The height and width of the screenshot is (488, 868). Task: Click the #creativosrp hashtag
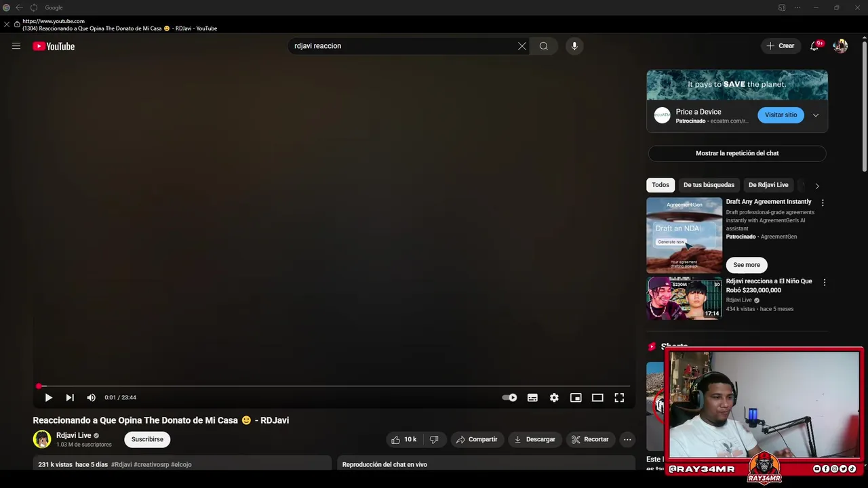(151, 464)
